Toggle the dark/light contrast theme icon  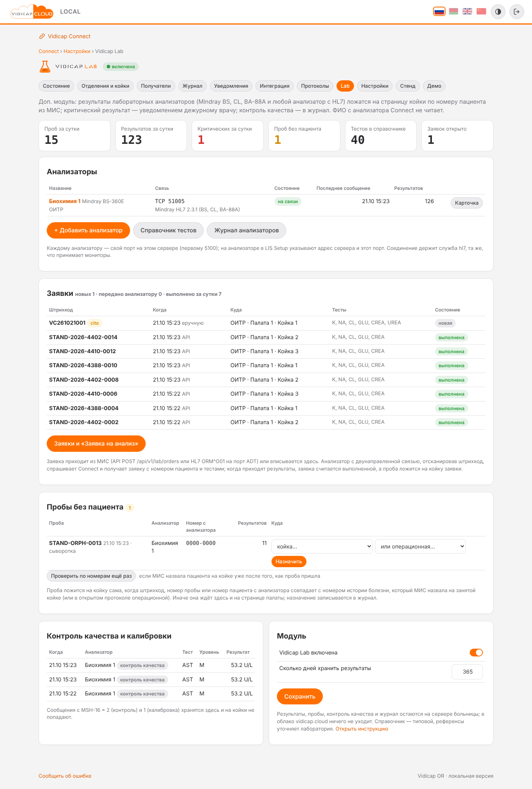(x=498, y=12)
